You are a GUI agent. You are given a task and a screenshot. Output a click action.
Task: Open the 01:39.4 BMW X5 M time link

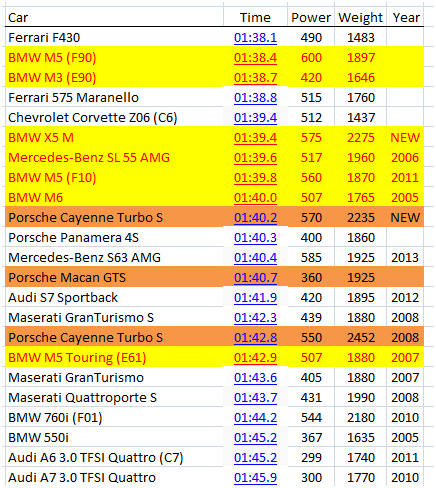255,137
